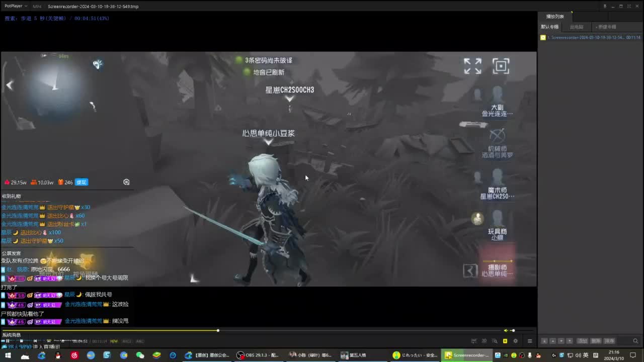Screen dimensions: 644x362
Task: Click the 删除 delete button in playlist
Action: [596, 341]
